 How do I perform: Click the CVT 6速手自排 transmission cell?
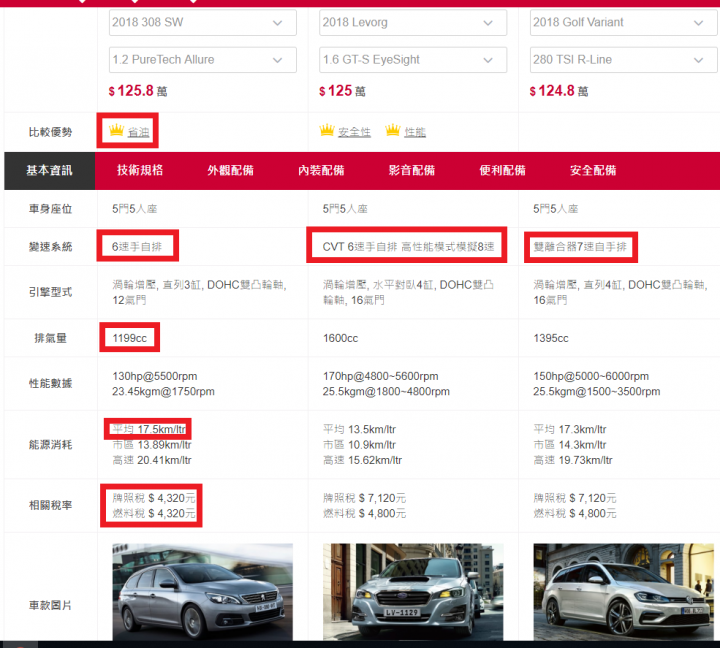point(408,247)
